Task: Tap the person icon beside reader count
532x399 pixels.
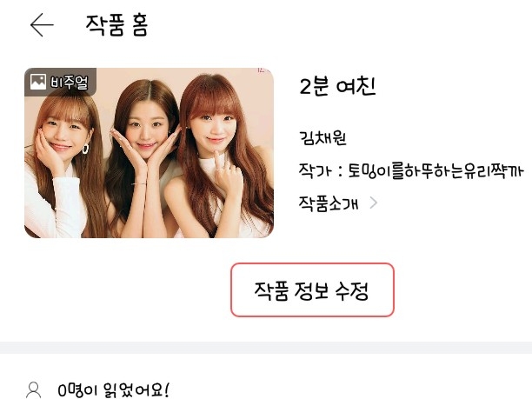Action: 34,389
